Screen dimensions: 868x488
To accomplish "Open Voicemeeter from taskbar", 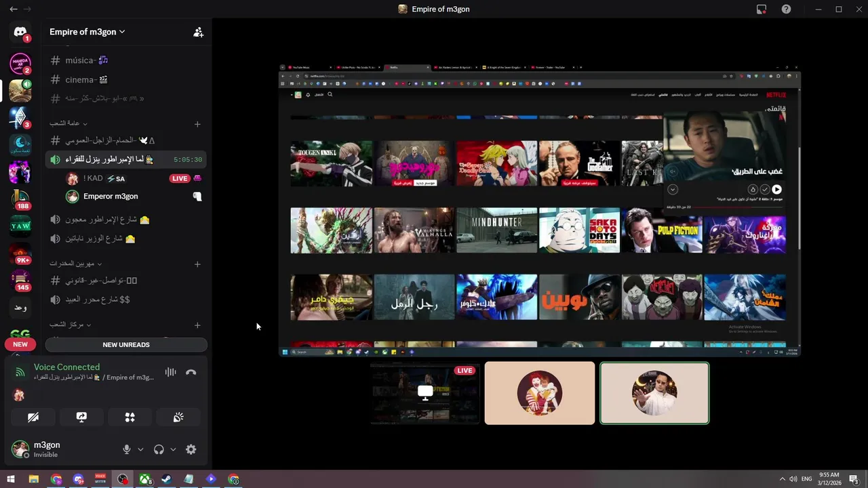I will [x=100, y=479].
